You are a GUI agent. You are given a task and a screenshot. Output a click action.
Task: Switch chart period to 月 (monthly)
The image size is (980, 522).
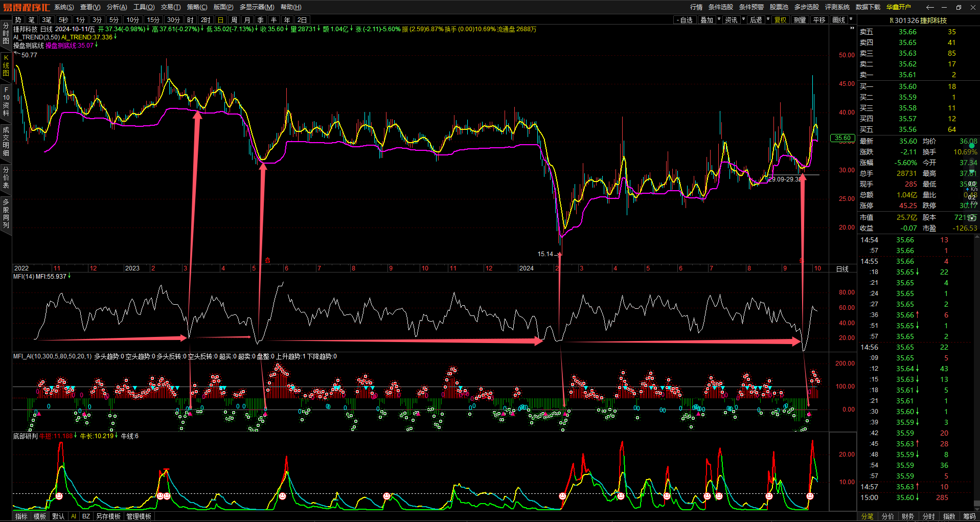pyautogui.click(x=247, y=20)
